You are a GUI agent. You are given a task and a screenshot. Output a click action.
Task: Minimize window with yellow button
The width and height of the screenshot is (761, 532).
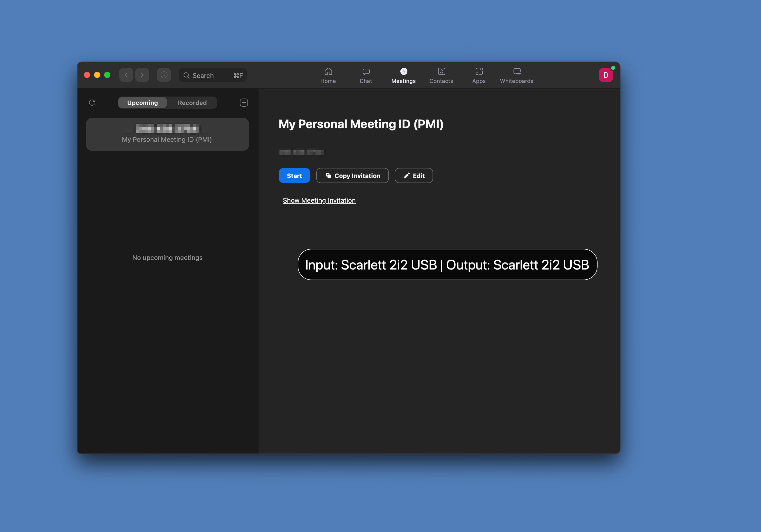(97, 75)
